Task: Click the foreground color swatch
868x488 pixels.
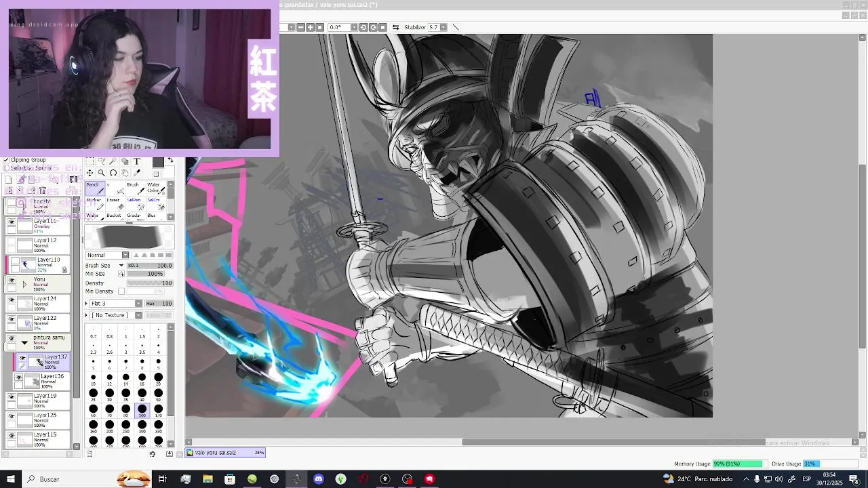Action: tap(158, 163)
